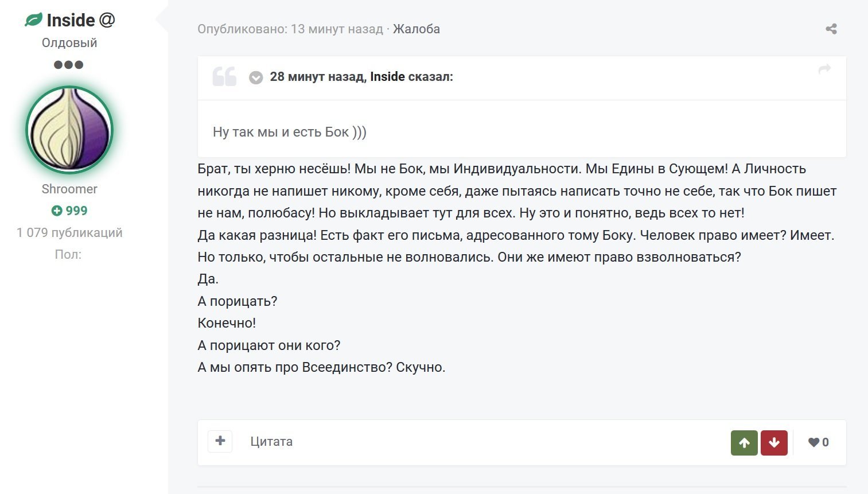Downvote the post with red arrow
Viewport: 868px width, 494px height.
pos(774,442)
